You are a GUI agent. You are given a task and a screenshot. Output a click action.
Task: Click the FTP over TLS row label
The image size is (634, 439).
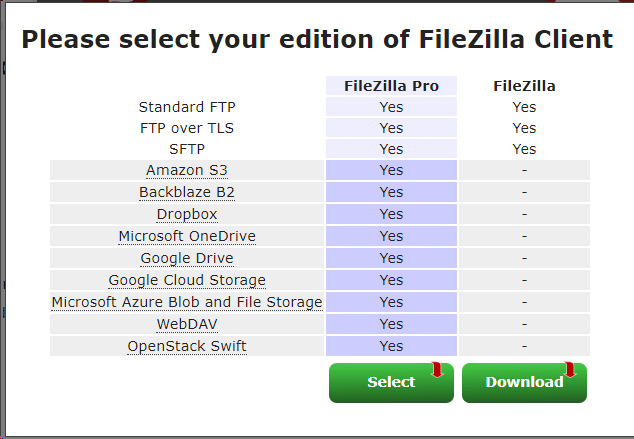tap(187, 128)
